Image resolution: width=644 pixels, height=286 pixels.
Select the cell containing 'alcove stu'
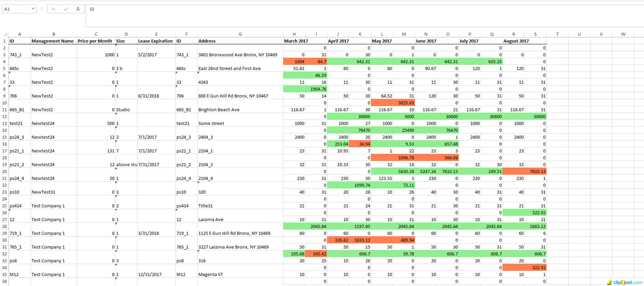126,165
